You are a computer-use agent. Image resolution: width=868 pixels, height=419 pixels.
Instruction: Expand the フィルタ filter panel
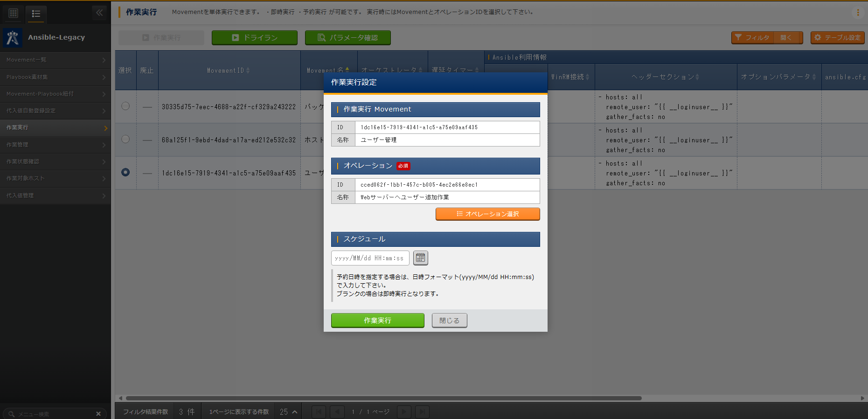point(767,38)
